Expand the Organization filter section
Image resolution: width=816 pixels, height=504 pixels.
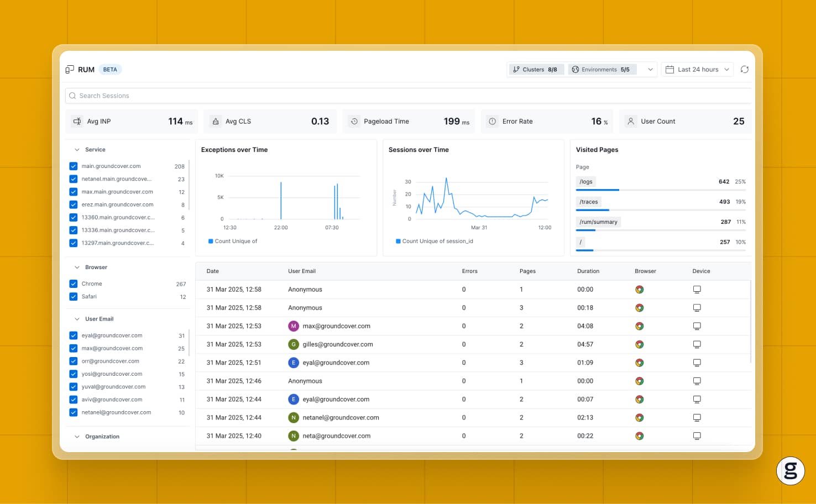coord(77,437)
